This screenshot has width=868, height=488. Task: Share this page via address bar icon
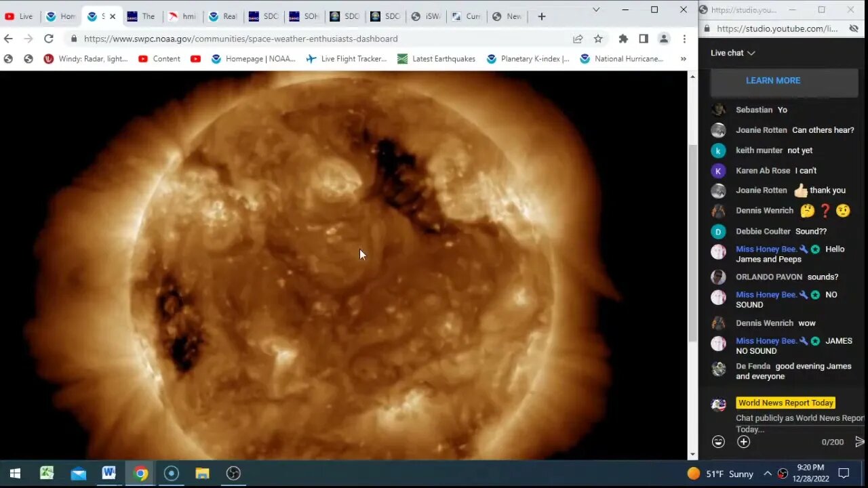578,39
